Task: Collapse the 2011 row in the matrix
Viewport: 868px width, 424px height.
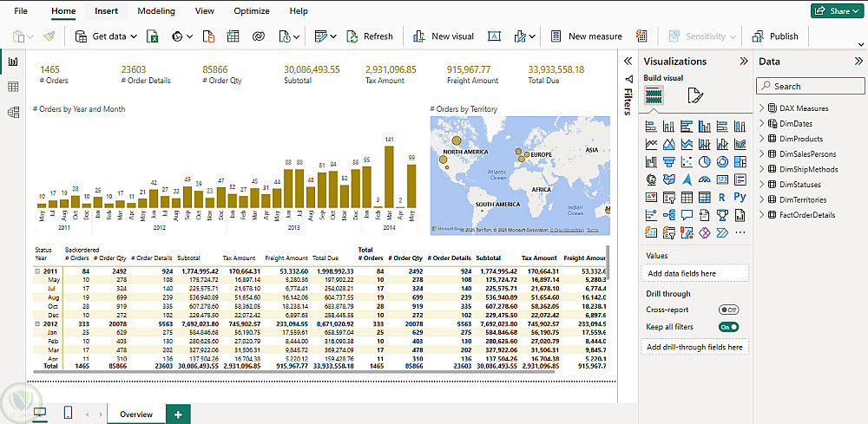Action: [36, 271]
